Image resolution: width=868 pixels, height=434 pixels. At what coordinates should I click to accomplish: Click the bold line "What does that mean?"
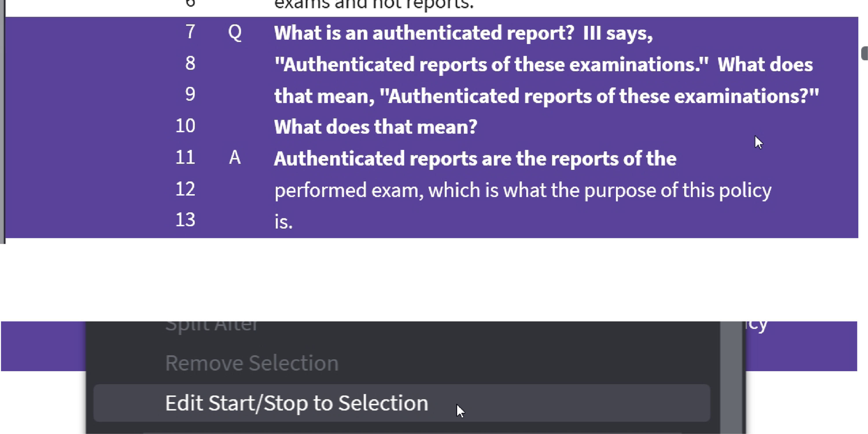tap(375, 127)
